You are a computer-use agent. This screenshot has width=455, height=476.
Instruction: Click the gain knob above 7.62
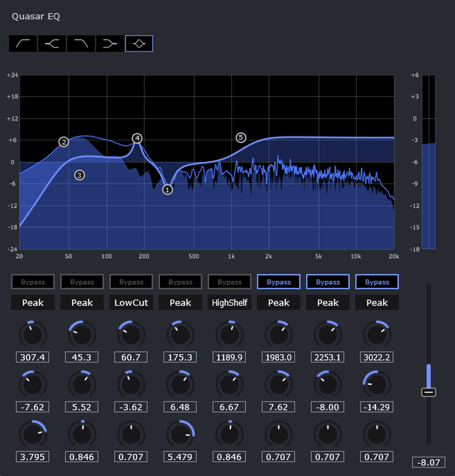coord(279,385)
